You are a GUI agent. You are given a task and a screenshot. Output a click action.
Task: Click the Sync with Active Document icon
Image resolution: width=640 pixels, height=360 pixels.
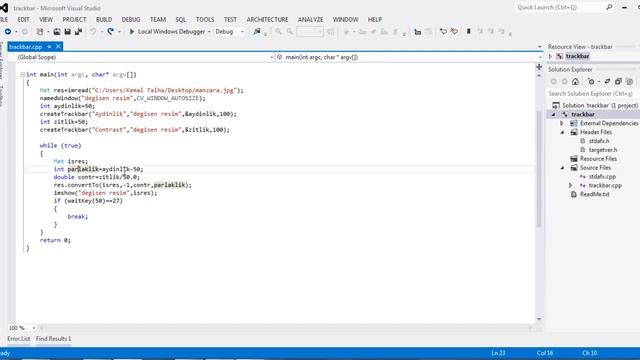[607, 82]
